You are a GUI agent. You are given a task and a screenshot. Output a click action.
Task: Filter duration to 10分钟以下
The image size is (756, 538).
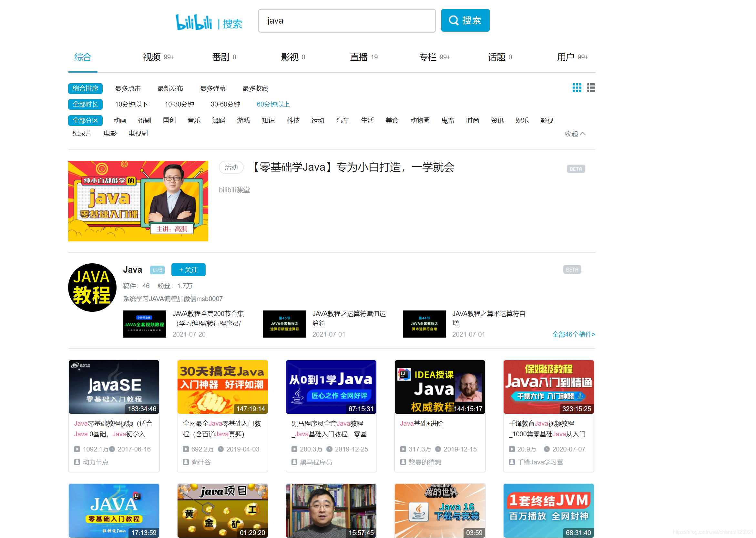131,104
